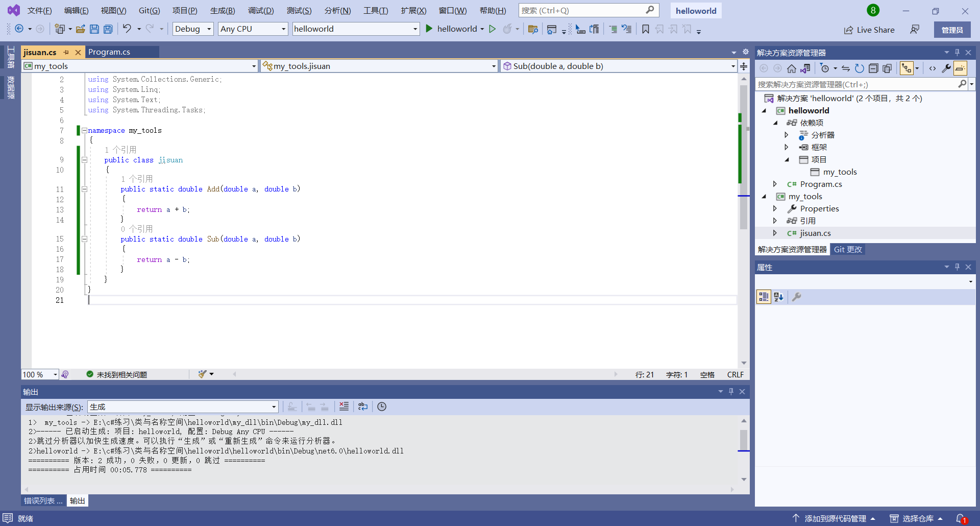Toggle Preview Selected Items in Solution Explorer
The image size is (980, 526).
(x=960, y=68)
